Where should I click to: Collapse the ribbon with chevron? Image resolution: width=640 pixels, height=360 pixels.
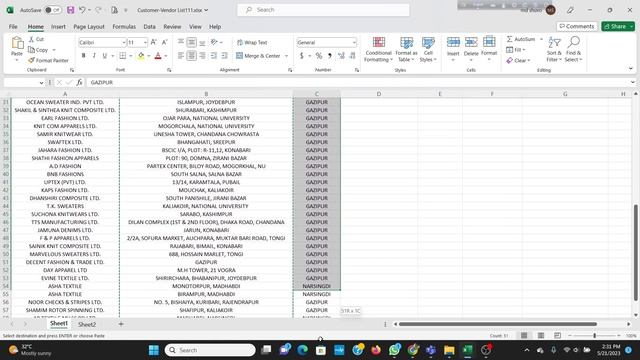631,69
